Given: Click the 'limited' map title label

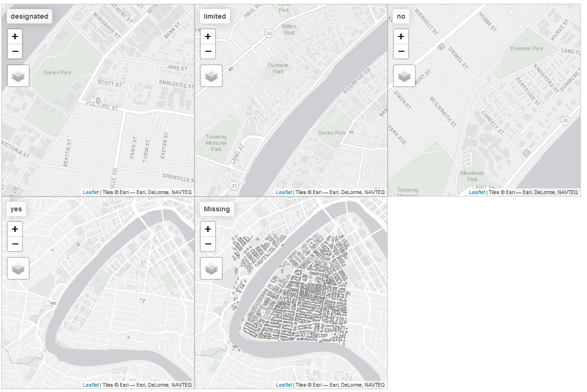Looking at the screenshot, I should coord(215,16).
